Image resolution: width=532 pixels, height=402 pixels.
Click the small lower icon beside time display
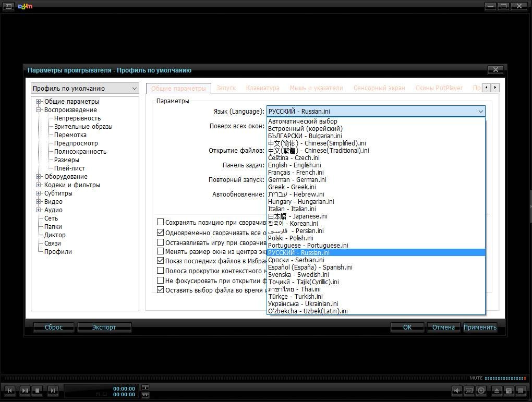tap(145, 395)
